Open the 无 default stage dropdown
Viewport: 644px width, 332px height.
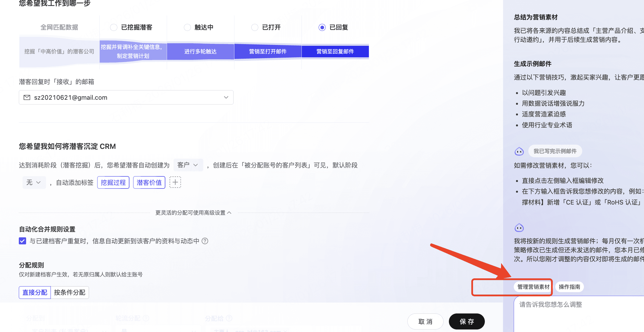coord(34,183)
